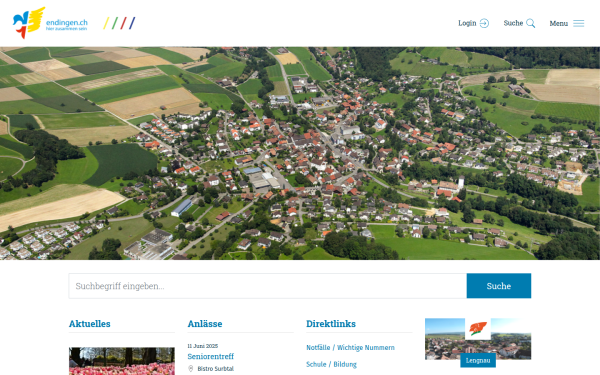The height and width of the screenshot is (375, 600).
Task: Click the red slash stripe
Action: coord(123,23)
